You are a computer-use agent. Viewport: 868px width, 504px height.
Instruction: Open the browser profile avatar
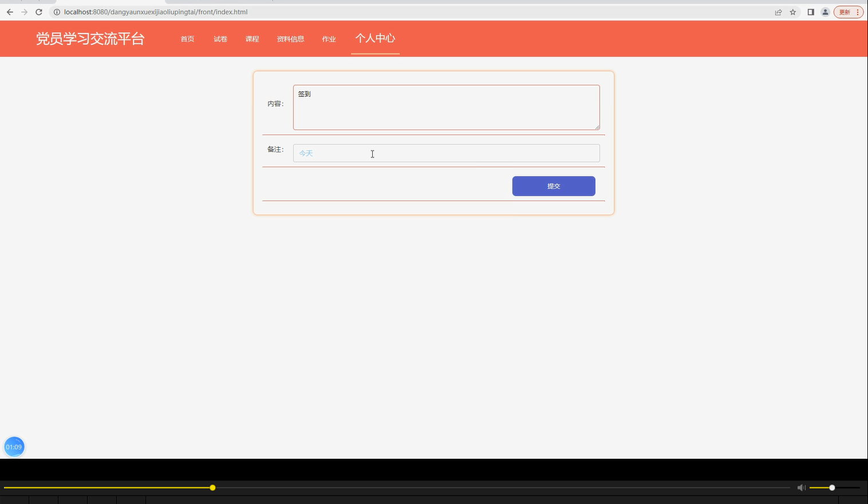[825, 12]
